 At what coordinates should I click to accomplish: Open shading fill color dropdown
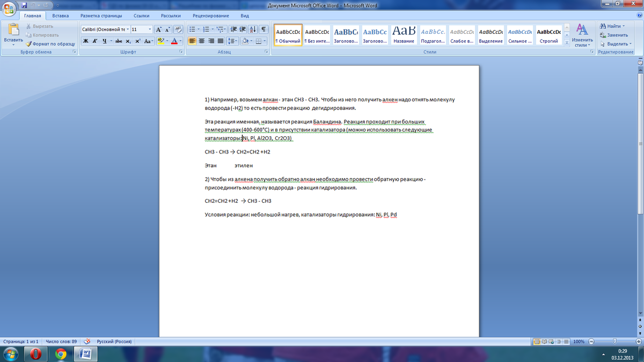click(251, 41)
